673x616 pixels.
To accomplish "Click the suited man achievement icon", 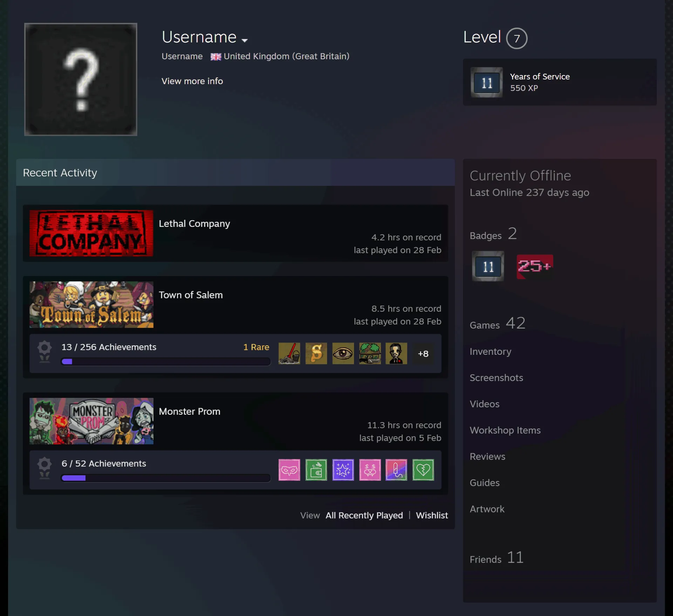I will [396, 353].
